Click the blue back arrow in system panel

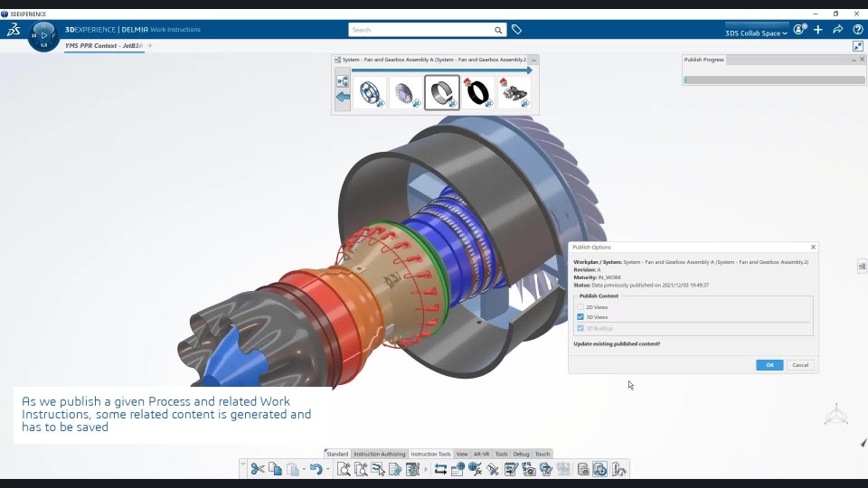343,97
